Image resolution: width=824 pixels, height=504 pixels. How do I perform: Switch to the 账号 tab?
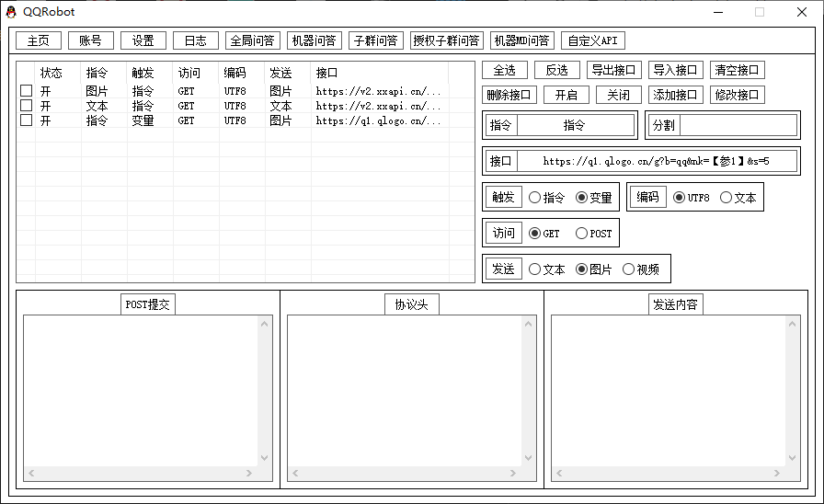pos(90,40)
